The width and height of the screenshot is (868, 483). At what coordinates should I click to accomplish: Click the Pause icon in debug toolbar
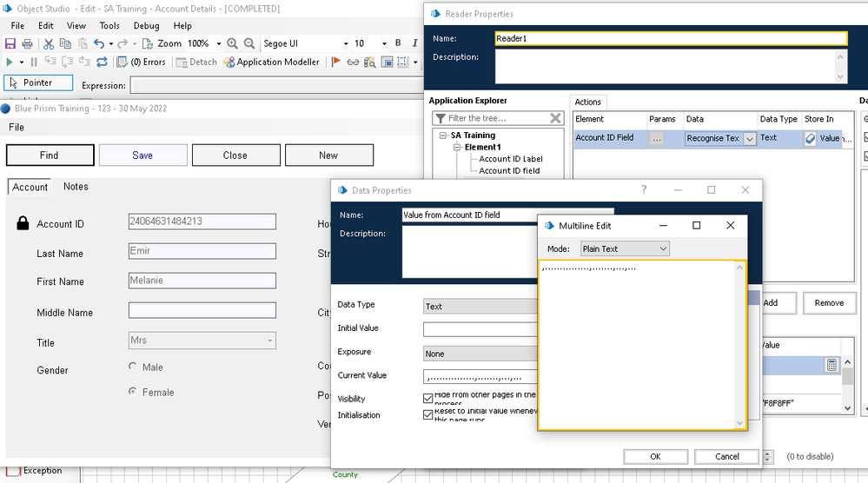[x=34, y=62]
